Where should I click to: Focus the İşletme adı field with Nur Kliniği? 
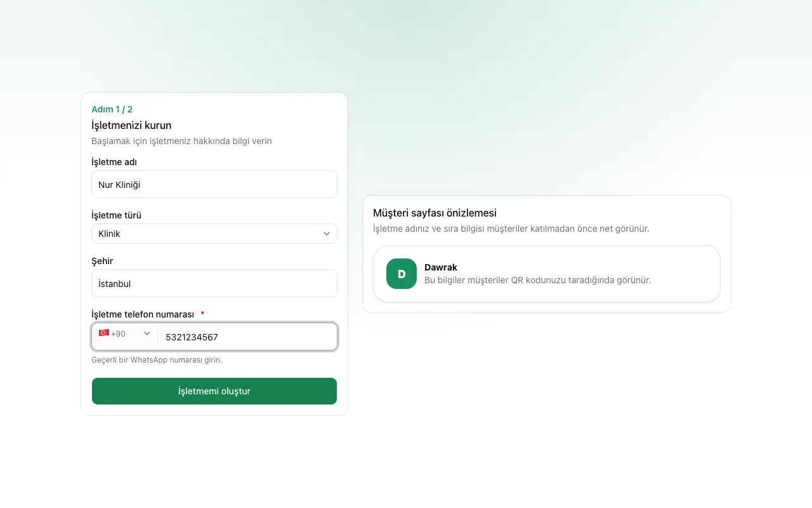214,184
